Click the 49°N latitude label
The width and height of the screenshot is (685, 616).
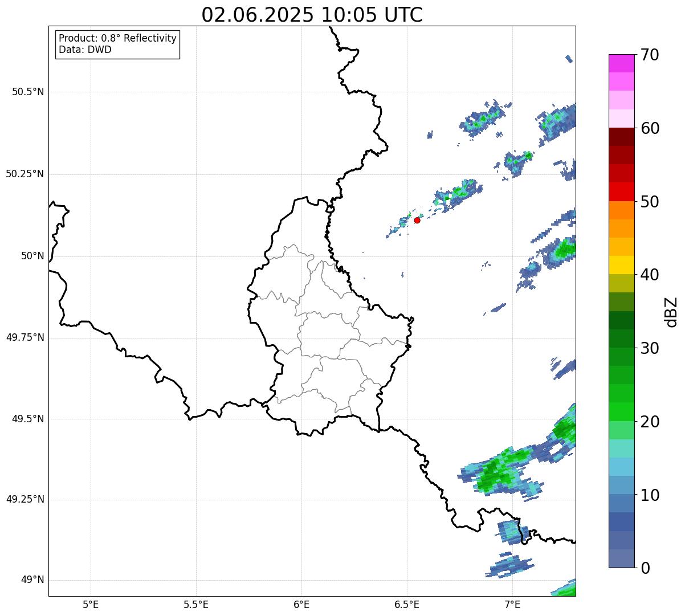point(33,580)
